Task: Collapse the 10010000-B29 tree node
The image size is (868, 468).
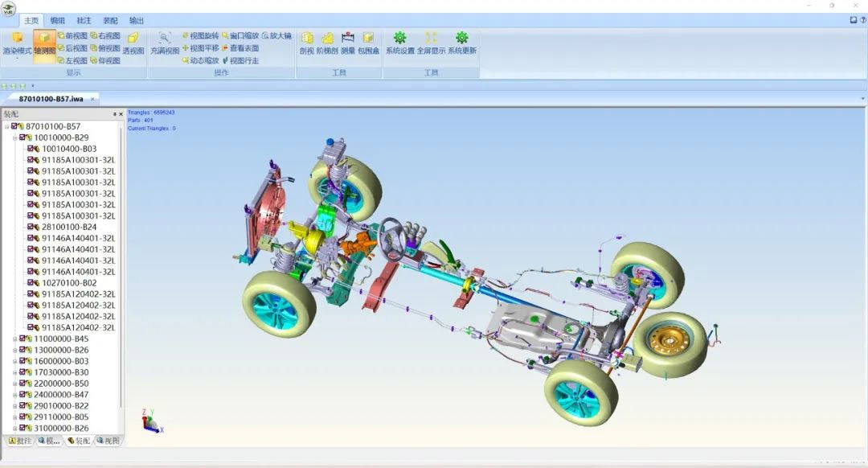Action: [x=14, y=138]
